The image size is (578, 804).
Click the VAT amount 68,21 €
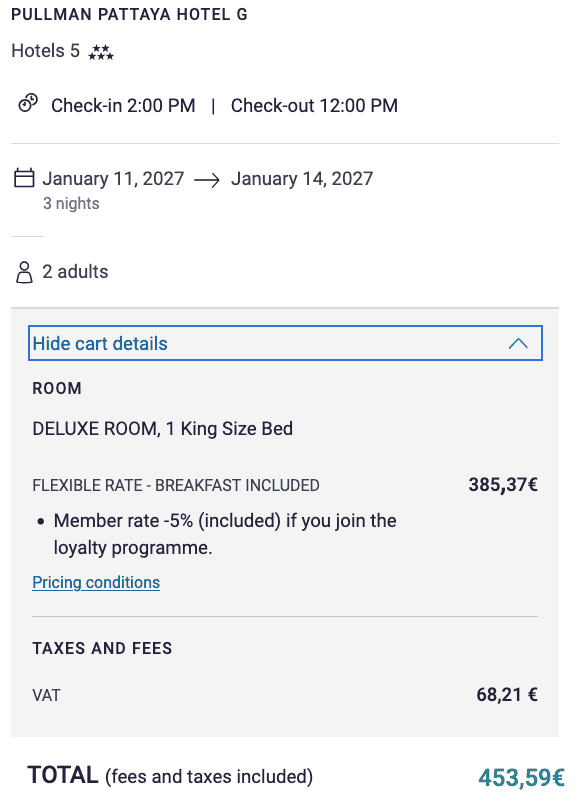pyautogui.click(x=504, y=695)
